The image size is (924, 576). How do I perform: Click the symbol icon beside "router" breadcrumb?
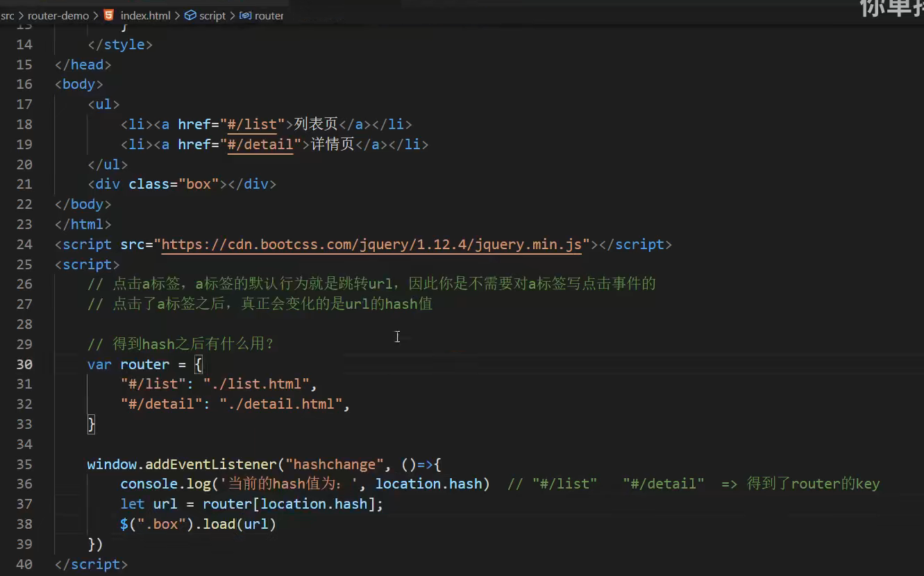[x=244, y=15]
